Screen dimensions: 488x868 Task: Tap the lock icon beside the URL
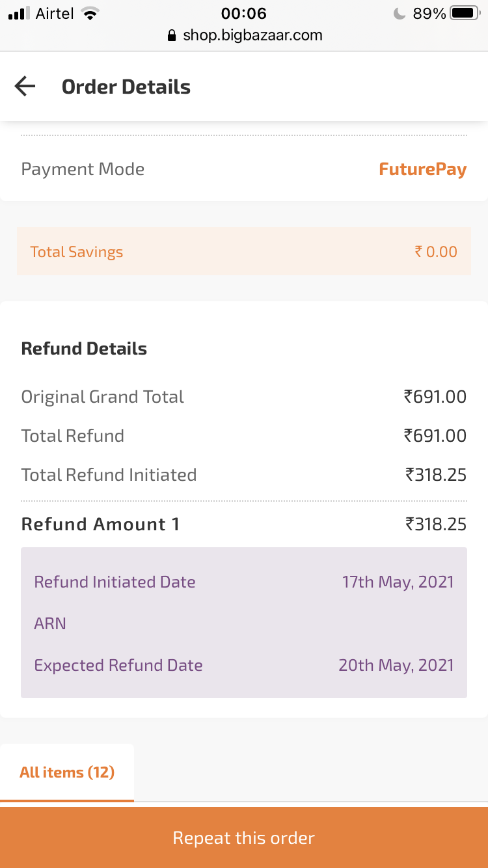pyautogui.click(x=172, y=35)
